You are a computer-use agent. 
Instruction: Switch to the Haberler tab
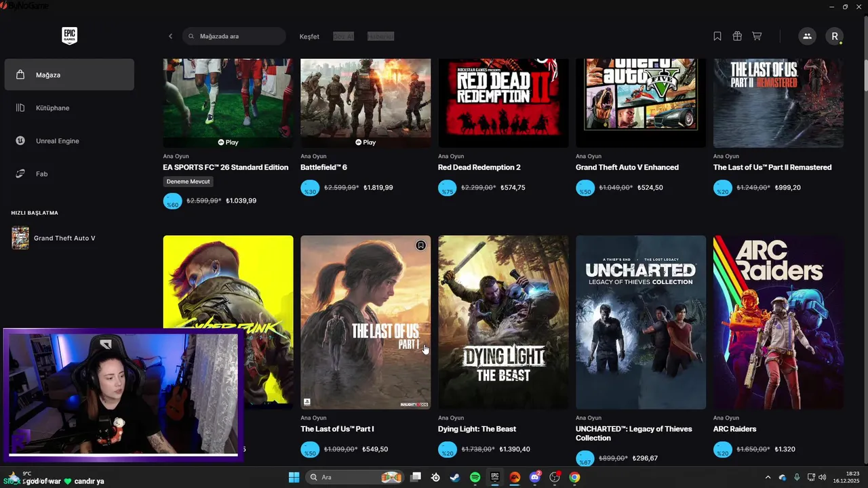click(x=380, y=37)
